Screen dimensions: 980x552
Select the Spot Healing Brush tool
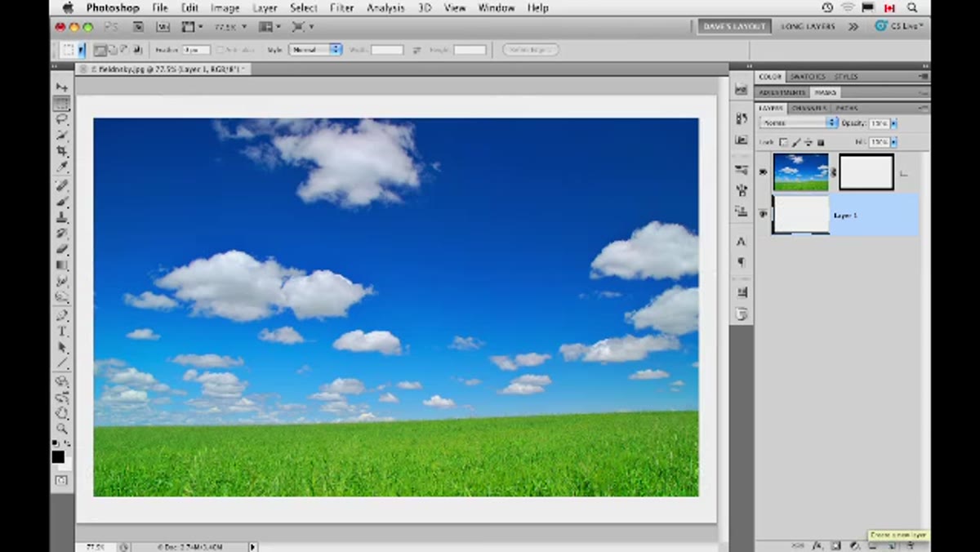click(62, 186)
